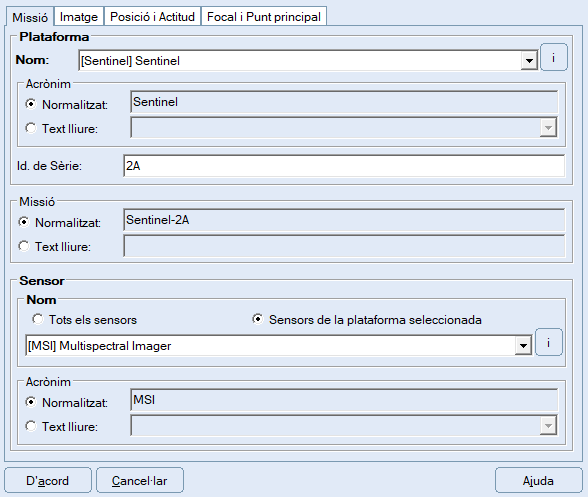This screenshot has width=588, height=497.
Task: Click the Sentinel-2A mission field
Action: [344, 220]
